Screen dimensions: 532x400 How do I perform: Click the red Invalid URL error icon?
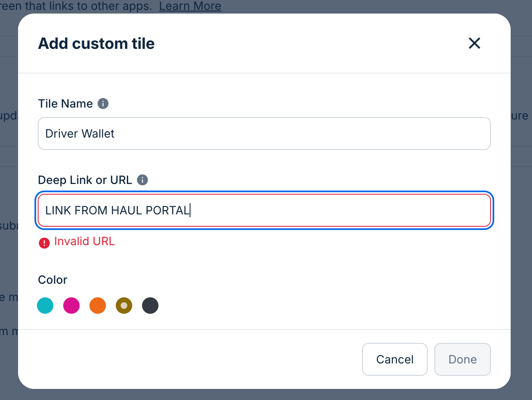point(44,243)
